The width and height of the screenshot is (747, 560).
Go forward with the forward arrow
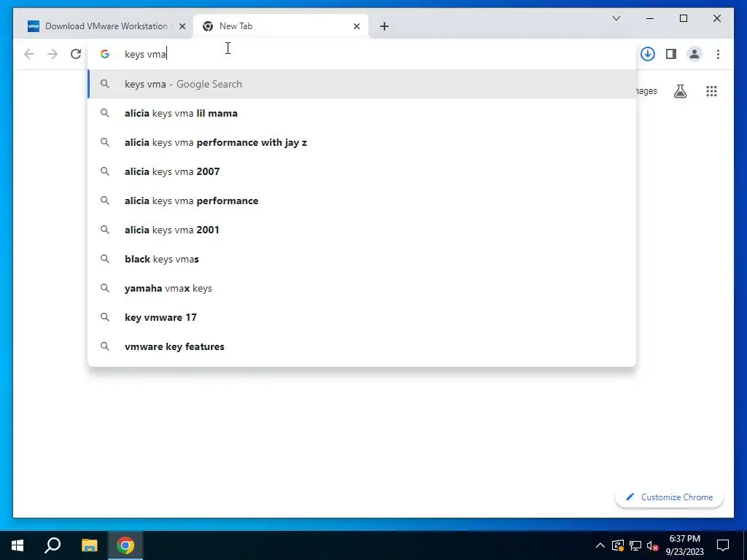(x=53, y=54)
